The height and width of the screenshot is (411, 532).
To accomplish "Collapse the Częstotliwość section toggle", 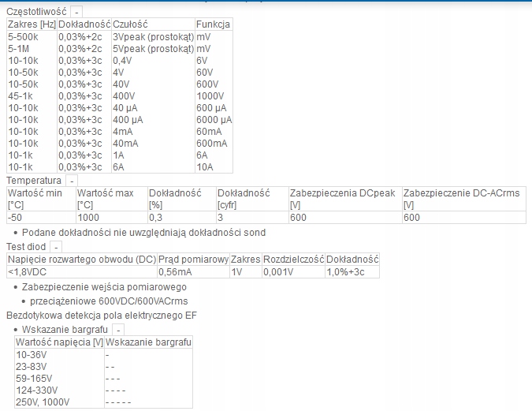I will pyautogui.click(x=76, y=12).
